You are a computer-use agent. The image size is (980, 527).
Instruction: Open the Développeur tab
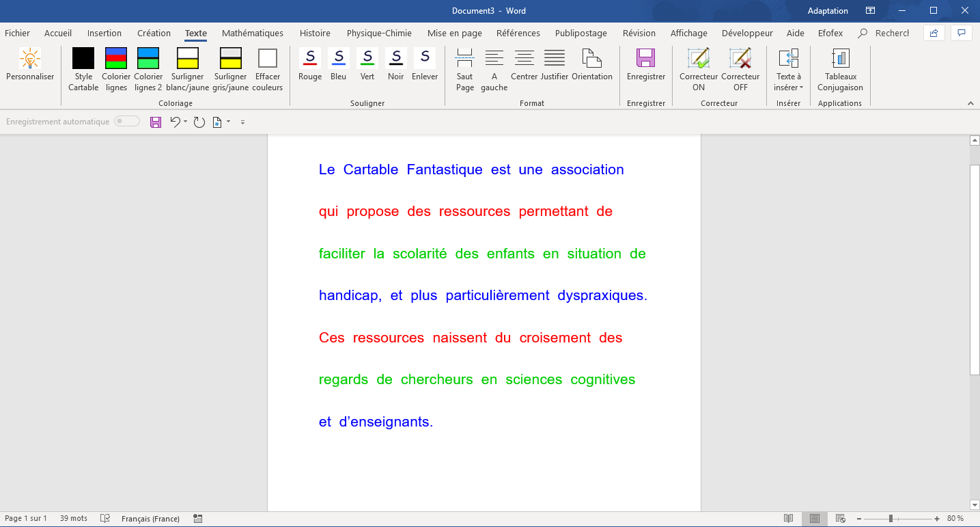pyautogui.click(x=747, y=33)
